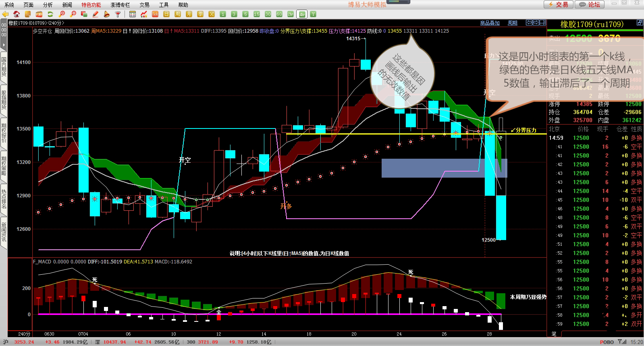The height and width of the screenshot is (346, 644).
Task: Zoom in with the magnifier plus icon
Action: click(62, 14)
